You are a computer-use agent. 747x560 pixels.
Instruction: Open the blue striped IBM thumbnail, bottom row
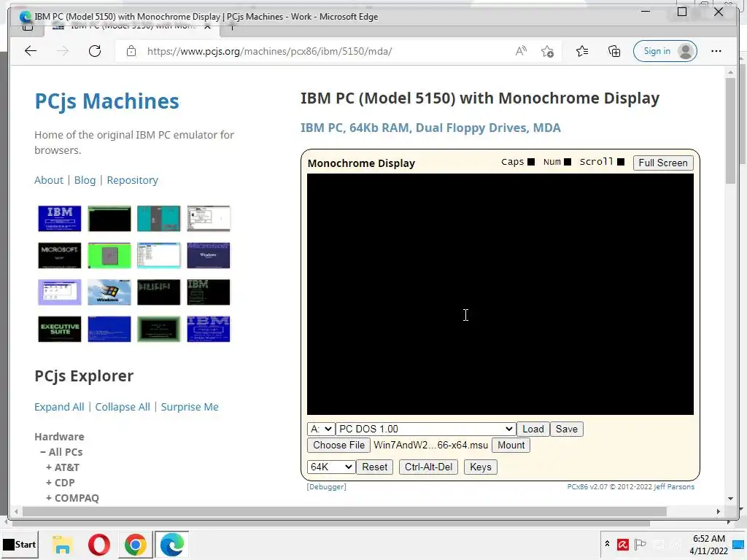(x=209, y=329)
